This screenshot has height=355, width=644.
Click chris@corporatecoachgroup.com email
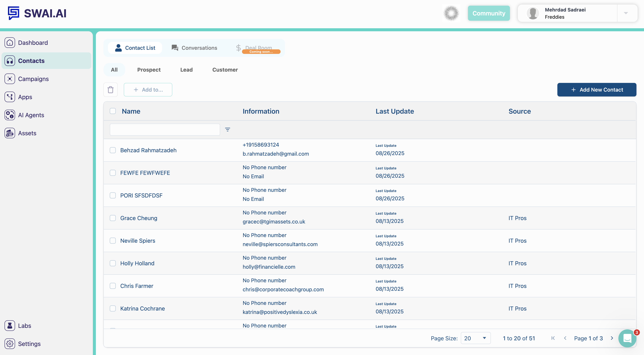[283, 289]
